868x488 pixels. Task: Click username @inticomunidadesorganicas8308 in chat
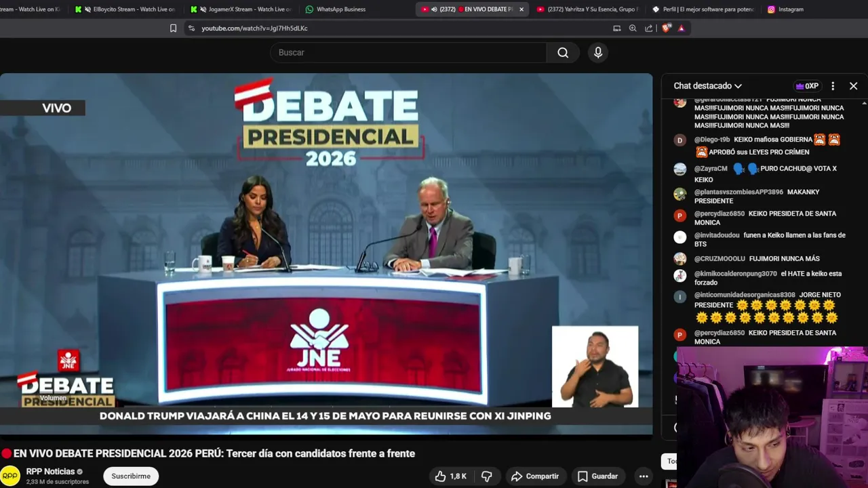point(745,295)
